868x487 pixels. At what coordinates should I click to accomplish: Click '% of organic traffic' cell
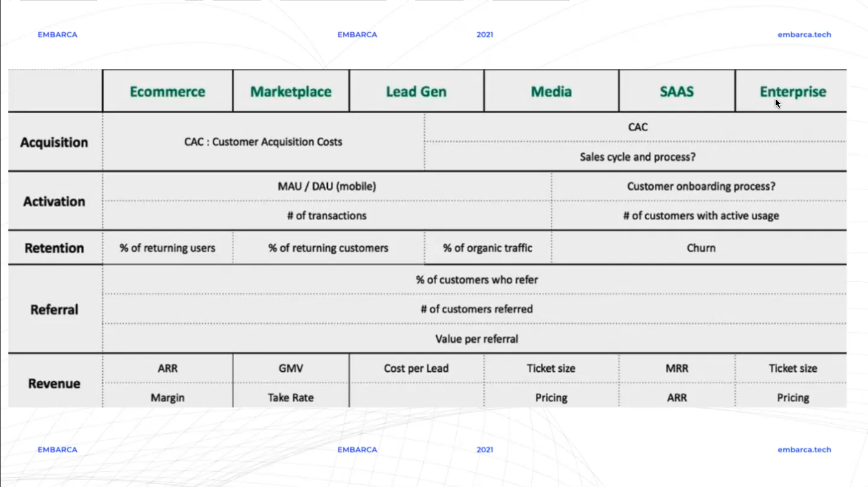point(487,248)
